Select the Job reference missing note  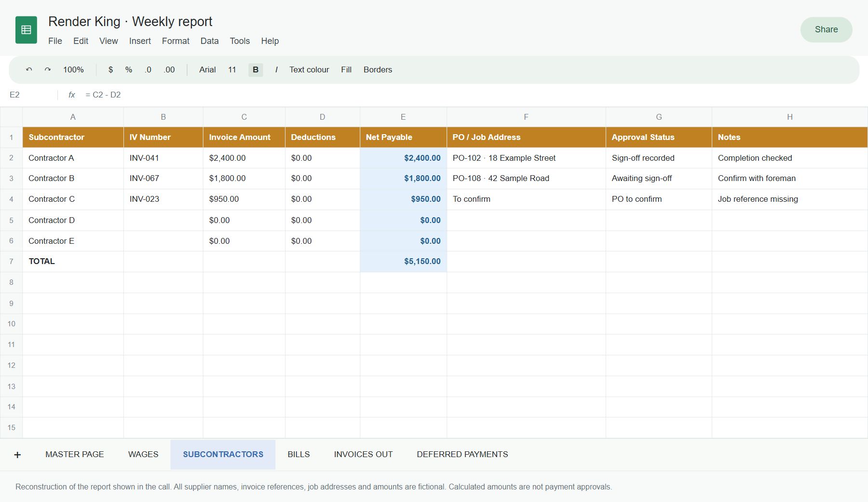click(x=789, y=199)
